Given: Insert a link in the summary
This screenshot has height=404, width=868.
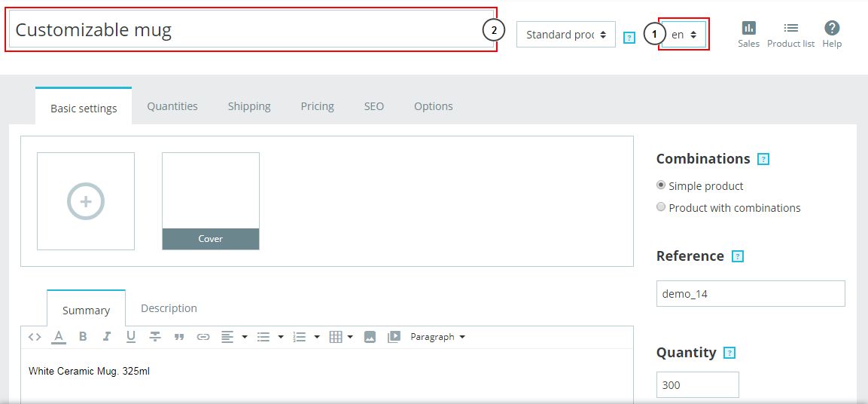Looking at the screenshot, I should (x=203, y=337).
